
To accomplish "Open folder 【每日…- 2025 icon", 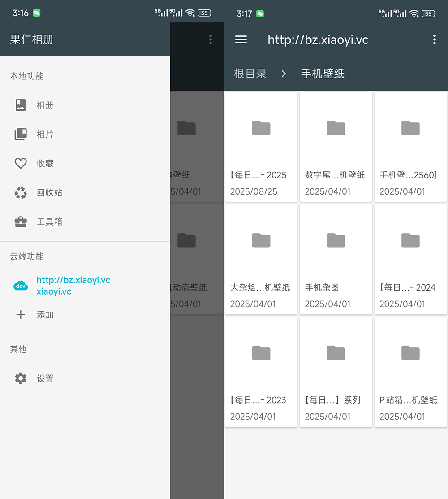I will pos(261,128).
